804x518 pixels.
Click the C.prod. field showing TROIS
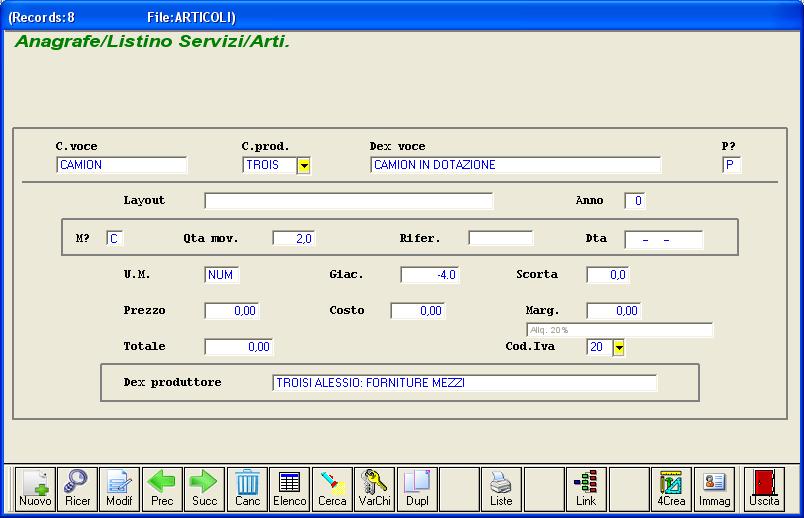click(x=269, y=165)
